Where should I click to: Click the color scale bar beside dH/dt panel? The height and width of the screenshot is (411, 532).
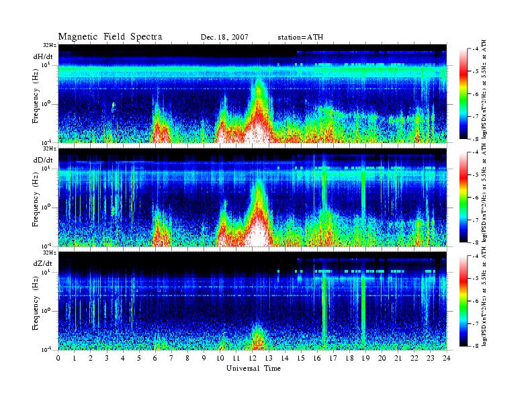(x=463, y=94)
